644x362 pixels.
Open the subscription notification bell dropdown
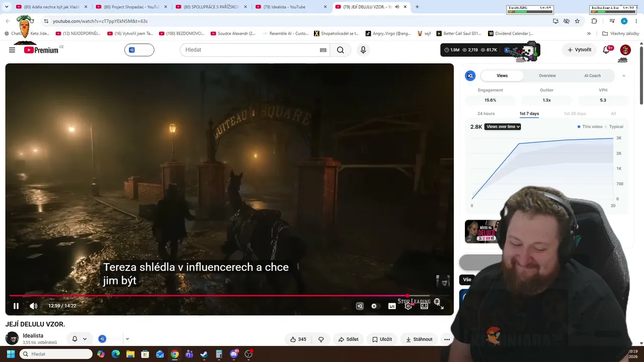(x=79, y=339)
